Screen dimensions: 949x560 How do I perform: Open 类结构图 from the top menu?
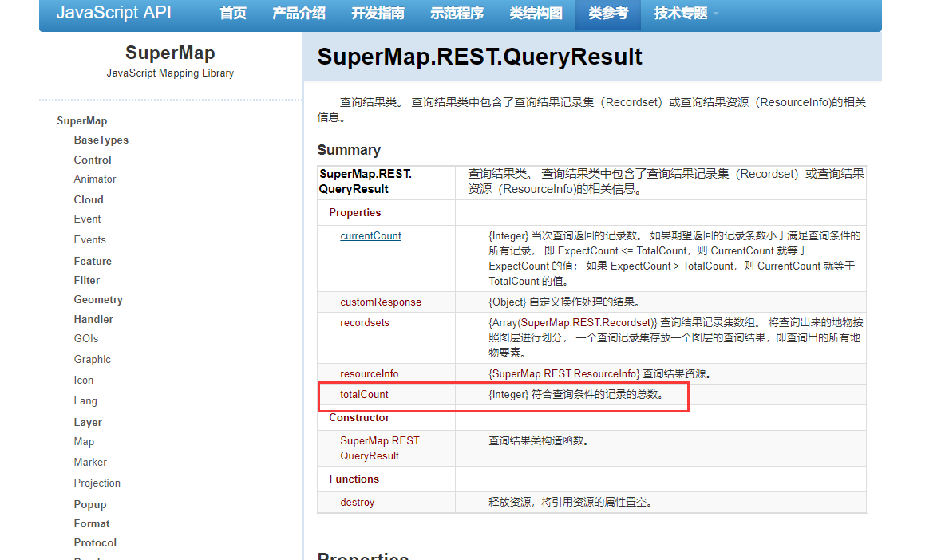tap(536, 13)
